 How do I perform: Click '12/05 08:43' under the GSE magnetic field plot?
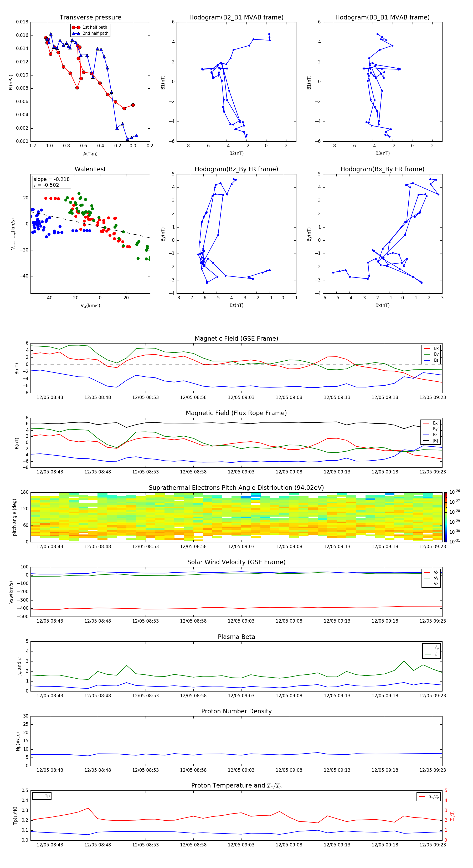click(x=50, y=397)
